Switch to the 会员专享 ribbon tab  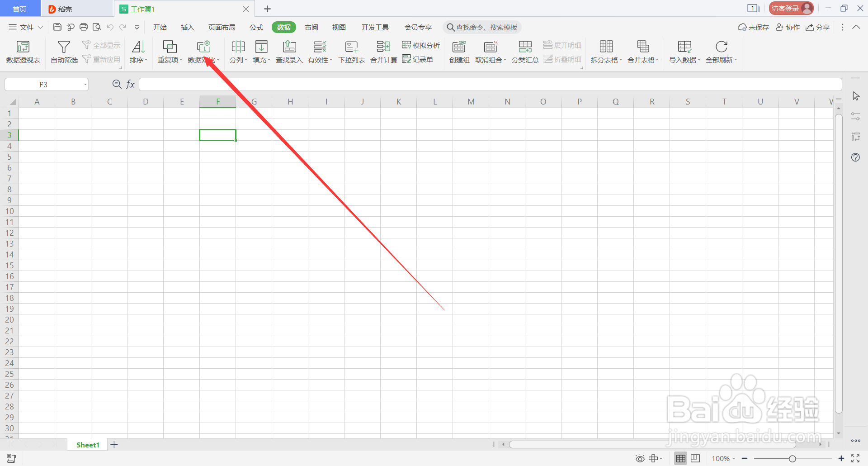[x=418, y=27]
